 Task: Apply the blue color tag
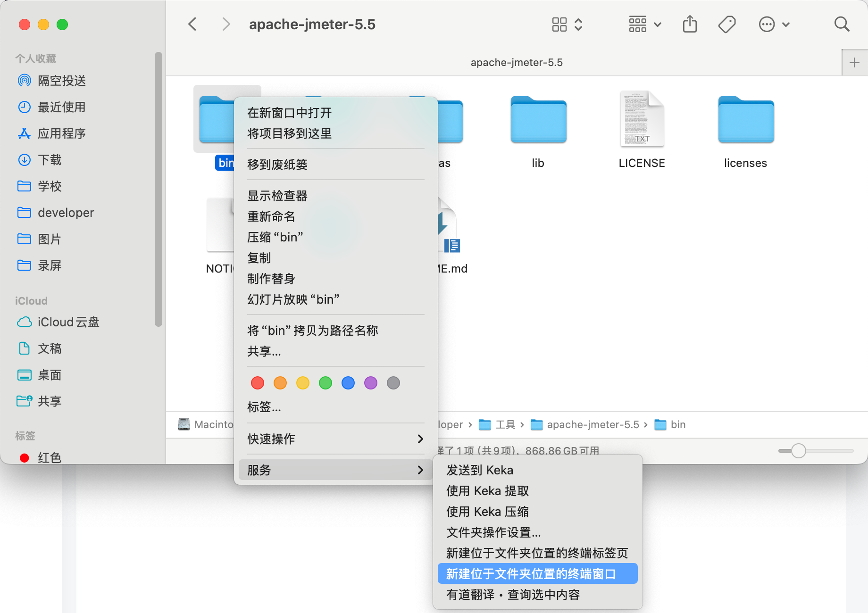tap(348, 383)
